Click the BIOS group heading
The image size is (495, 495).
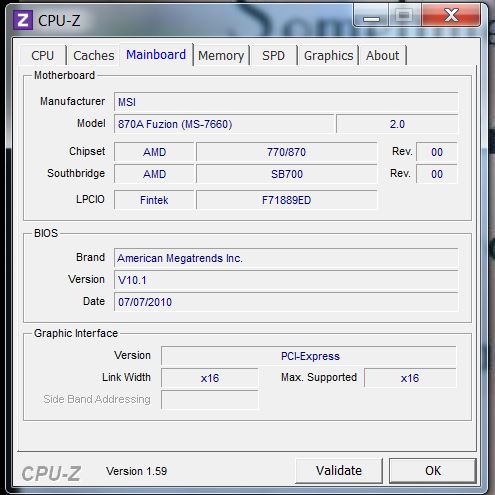click(x=46, y=233)
